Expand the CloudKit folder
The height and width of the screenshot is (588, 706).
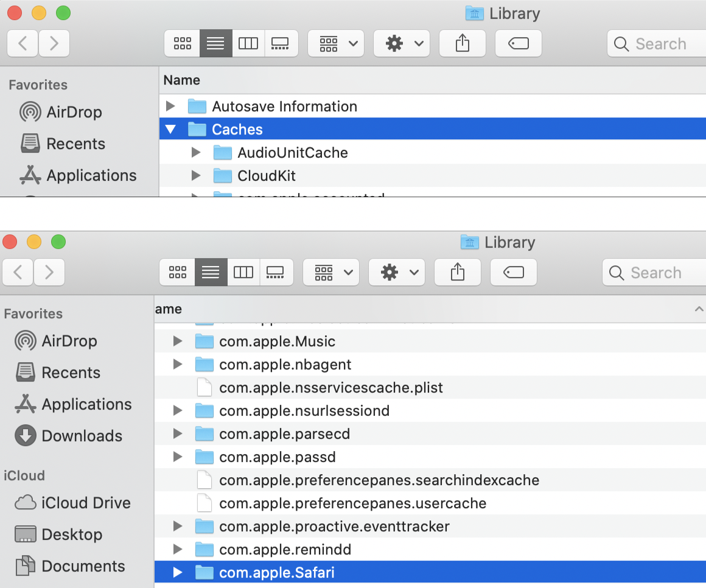[x=196, y=175]
